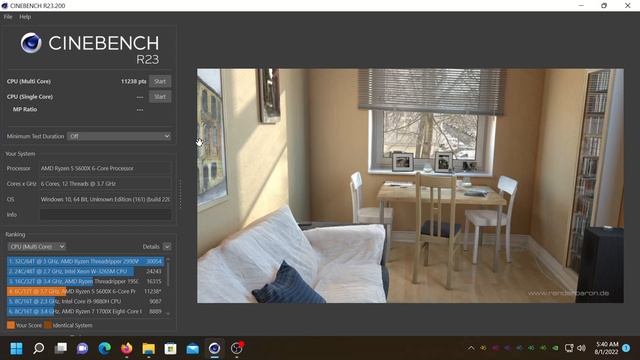The image size is (640, 360).
Task: Toggle the ranking Details expander
Action: (x=167, y=247)
